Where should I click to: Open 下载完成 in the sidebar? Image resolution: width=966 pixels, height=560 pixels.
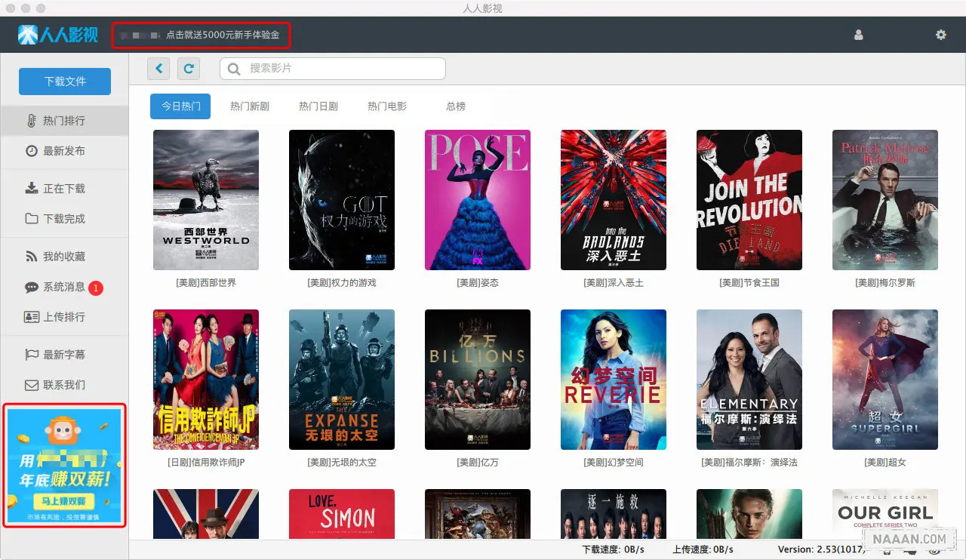pyautogui.click(x=64, y=219)
